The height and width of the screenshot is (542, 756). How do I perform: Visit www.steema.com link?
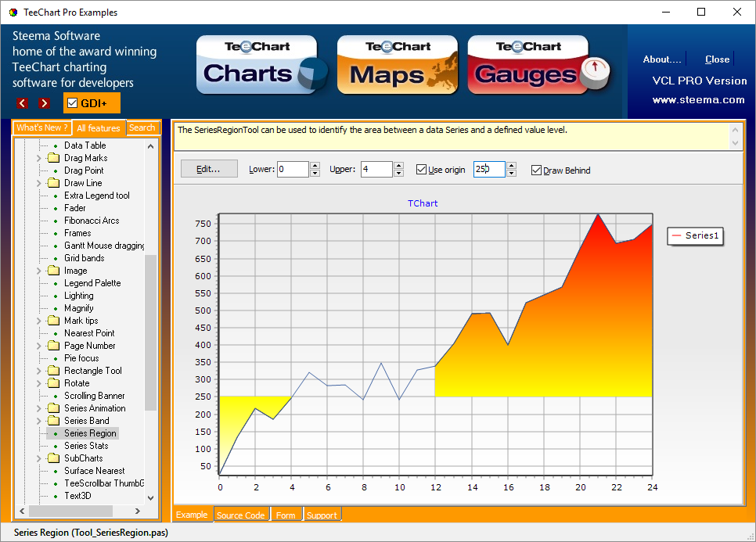click(698, 100)
